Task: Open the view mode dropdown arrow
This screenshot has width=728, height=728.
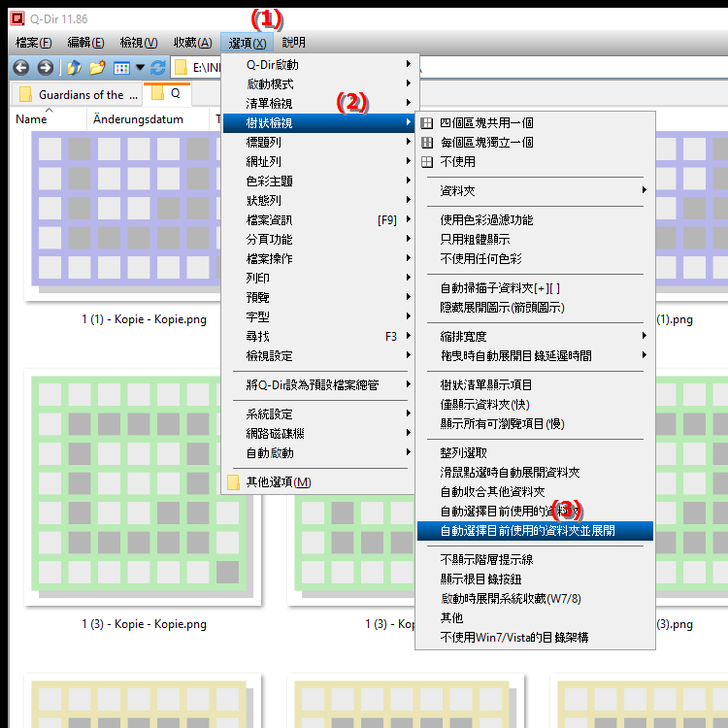Action: click(x=140, y=68)
